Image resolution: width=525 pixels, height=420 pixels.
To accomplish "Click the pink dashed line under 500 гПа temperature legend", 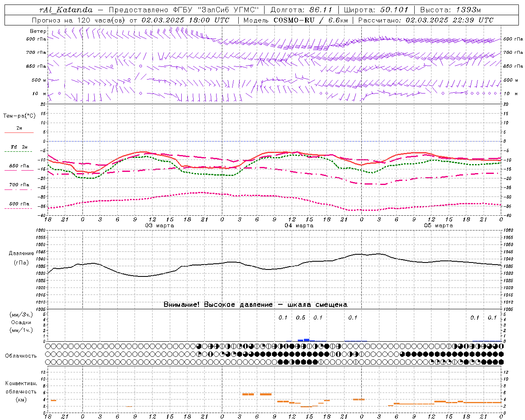I will coord(18,209).
